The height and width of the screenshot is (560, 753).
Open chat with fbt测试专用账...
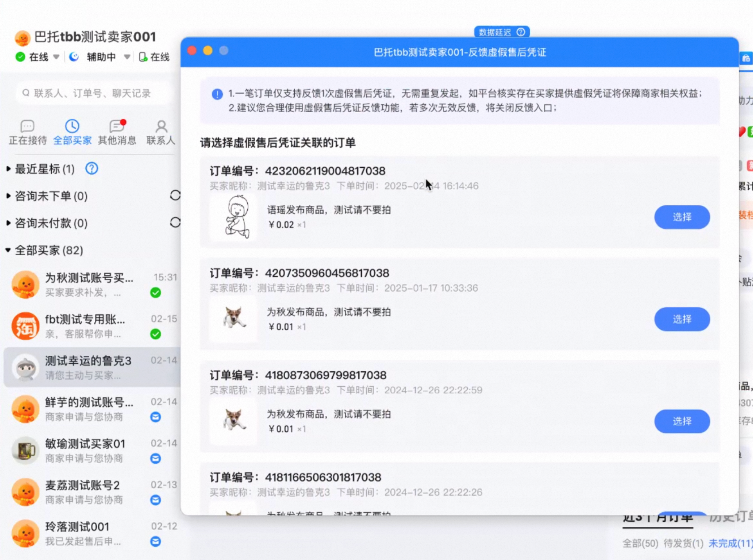coord(92,326)
